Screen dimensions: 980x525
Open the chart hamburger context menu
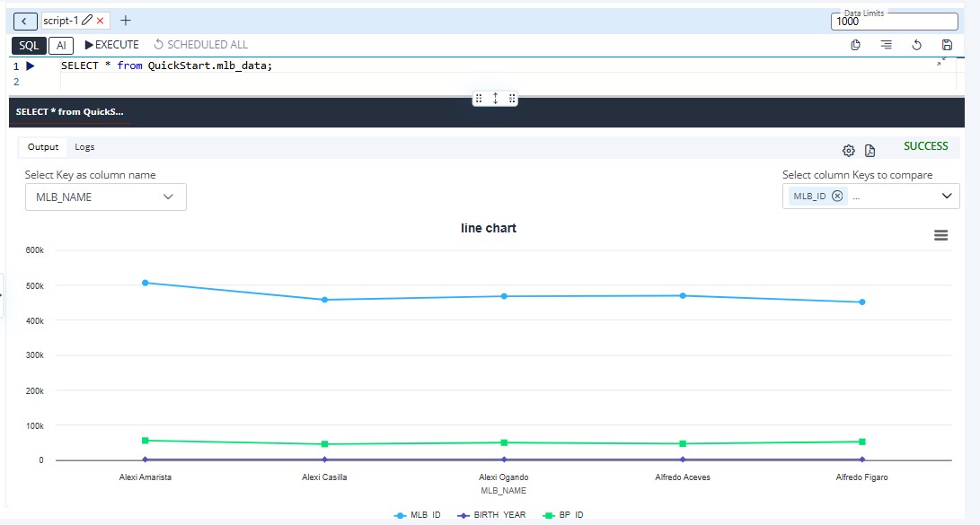(x=940, y=235)
